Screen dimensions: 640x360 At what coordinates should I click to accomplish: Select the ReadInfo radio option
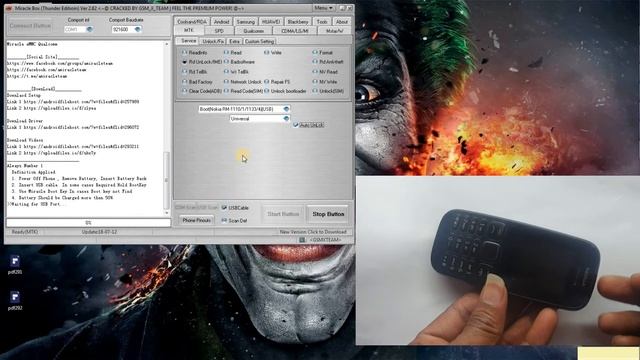pyautogui.click(x=184, y=53)
